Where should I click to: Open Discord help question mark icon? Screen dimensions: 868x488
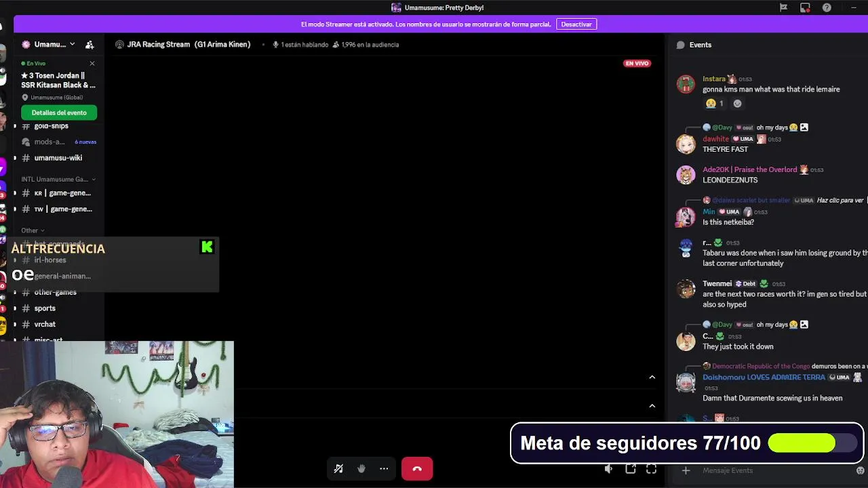point(827,7)
